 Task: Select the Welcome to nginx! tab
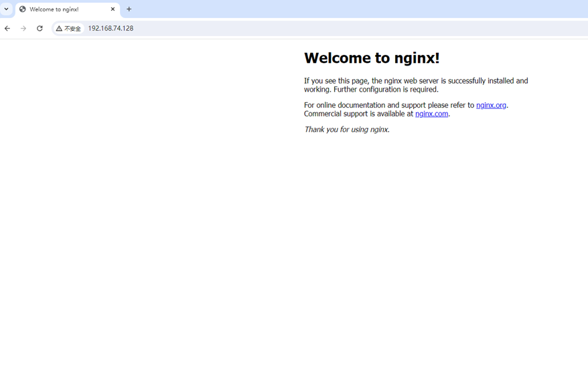coord(68,9)
